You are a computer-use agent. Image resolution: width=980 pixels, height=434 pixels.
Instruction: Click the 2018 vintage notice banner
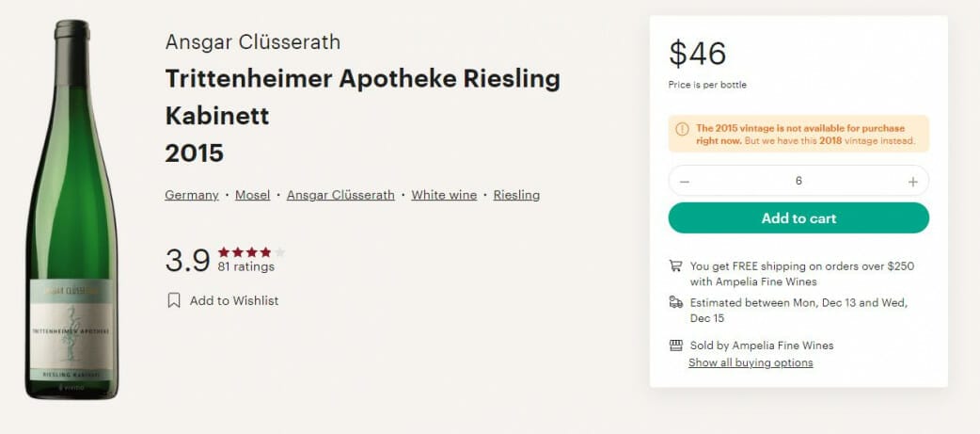[809, 135]
